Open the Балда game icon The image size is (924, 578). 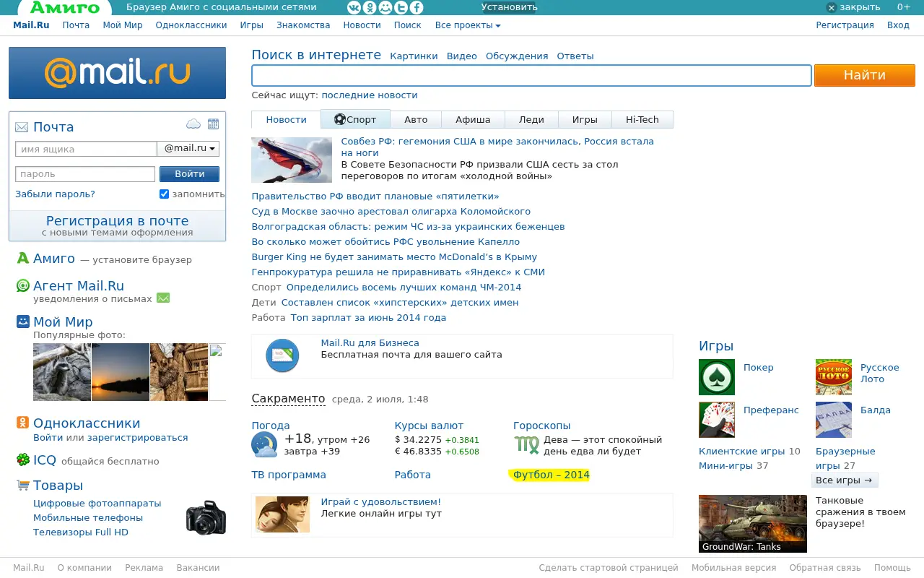click(834, 420)
